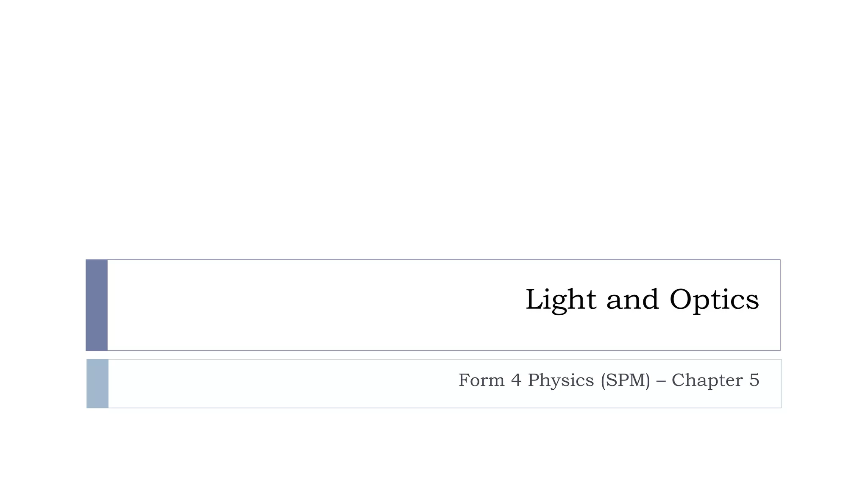Click the word 'Optics' in the title

tap(714, 299)
